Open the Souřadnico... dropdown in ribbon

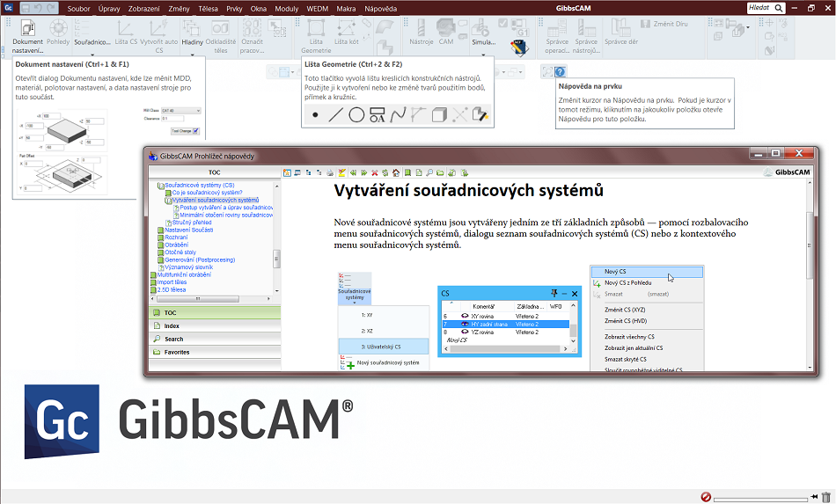pyautogui.click(x=92, y=41)
